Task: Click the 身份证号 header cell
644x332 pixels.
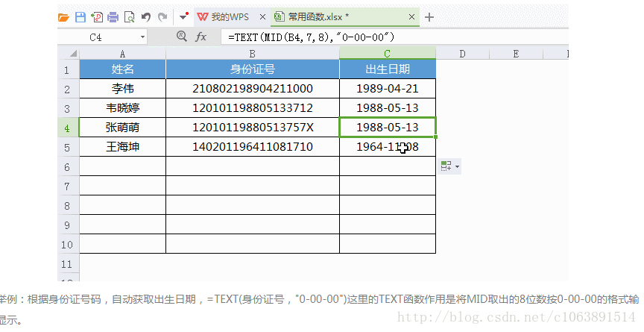Action: point(253,69)
